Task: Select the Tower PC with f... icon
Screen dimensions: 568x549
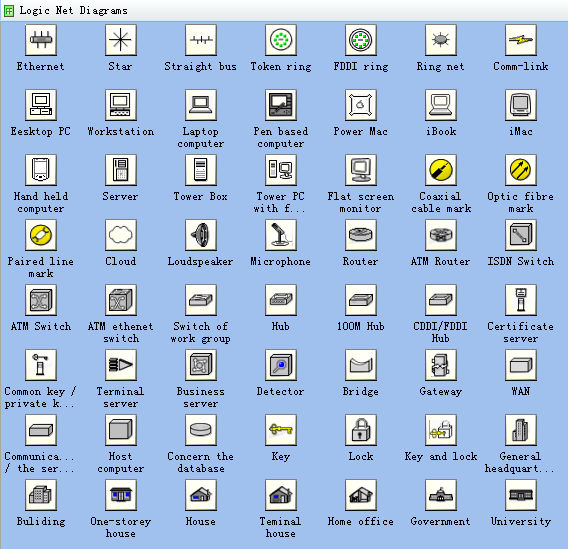Action: pyautogui.click(x=281, y=170)
